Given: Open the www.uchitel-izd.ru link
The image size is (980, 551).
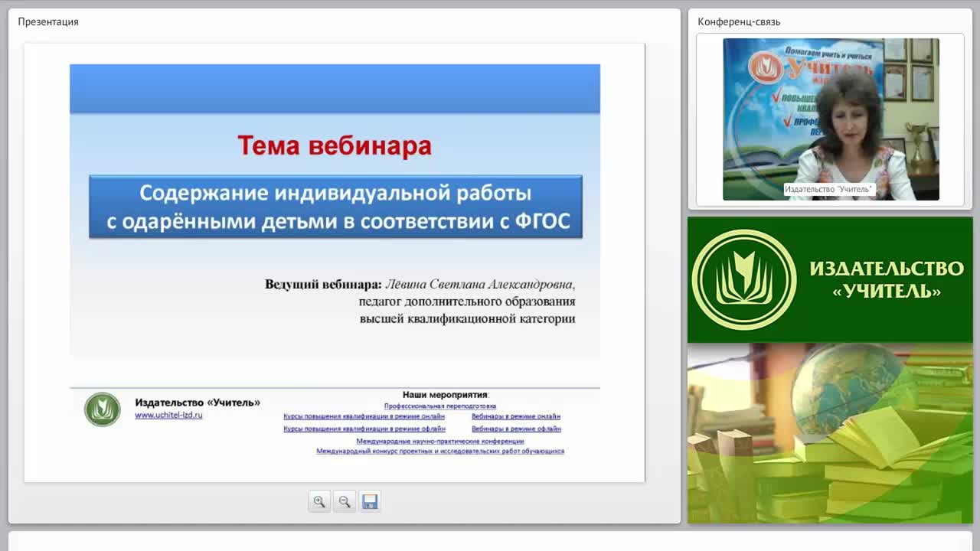Looking at the screenshot, I should coord(168,415).
